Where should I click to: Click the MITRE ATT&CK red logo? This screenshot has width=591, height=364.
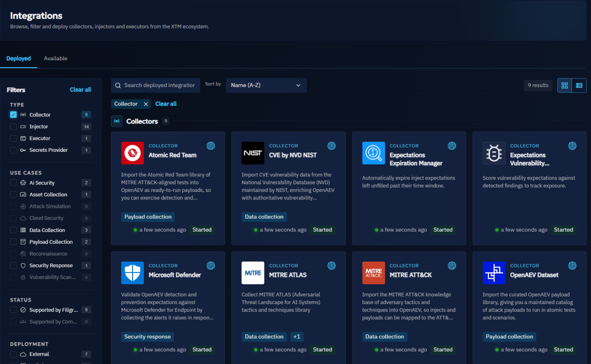click(x=374, y=273)
